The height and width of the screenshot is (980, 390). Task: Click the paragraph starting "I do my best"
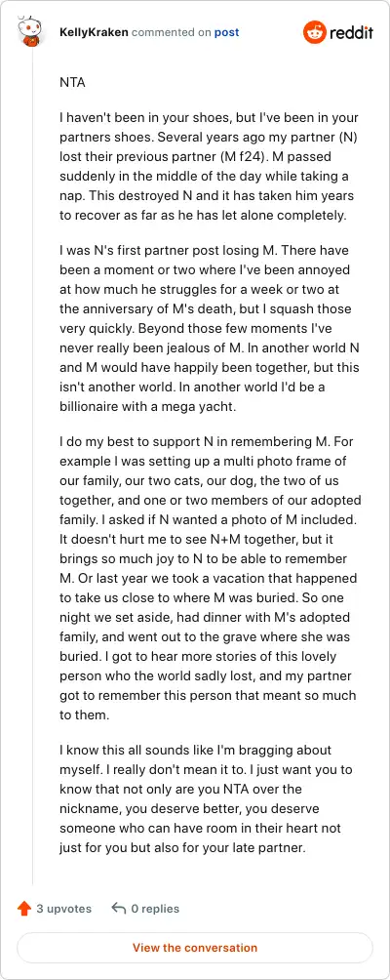tap(211, 576)
